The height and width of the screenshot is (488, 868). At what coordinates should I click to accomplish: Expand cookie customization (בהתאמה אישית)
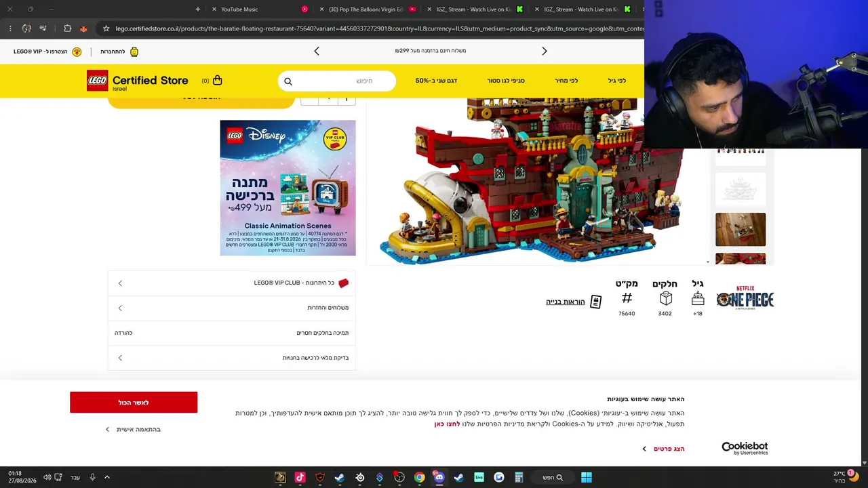point(133,429)
